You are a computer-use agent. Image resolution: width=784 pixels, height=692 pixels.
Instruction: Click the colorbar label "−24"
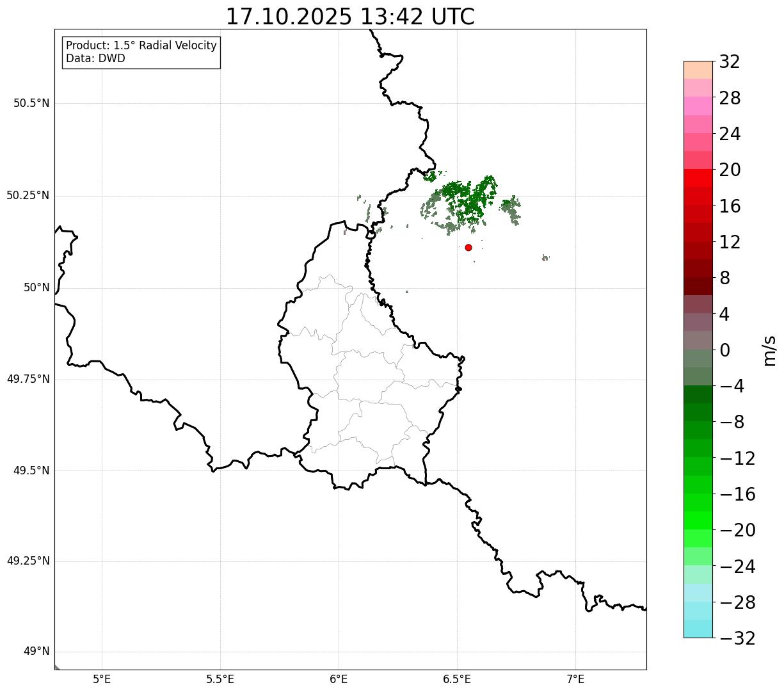737,567
